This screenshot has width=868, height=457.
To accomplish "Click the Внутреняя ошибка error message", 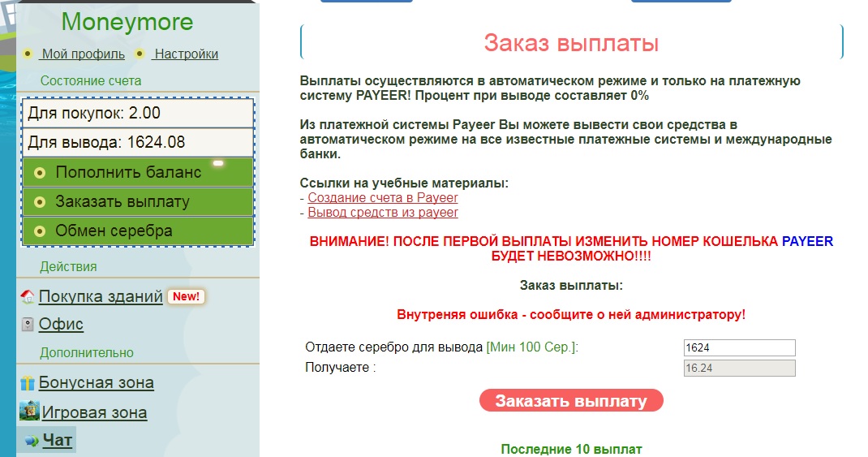I will [x=571, y=315].
